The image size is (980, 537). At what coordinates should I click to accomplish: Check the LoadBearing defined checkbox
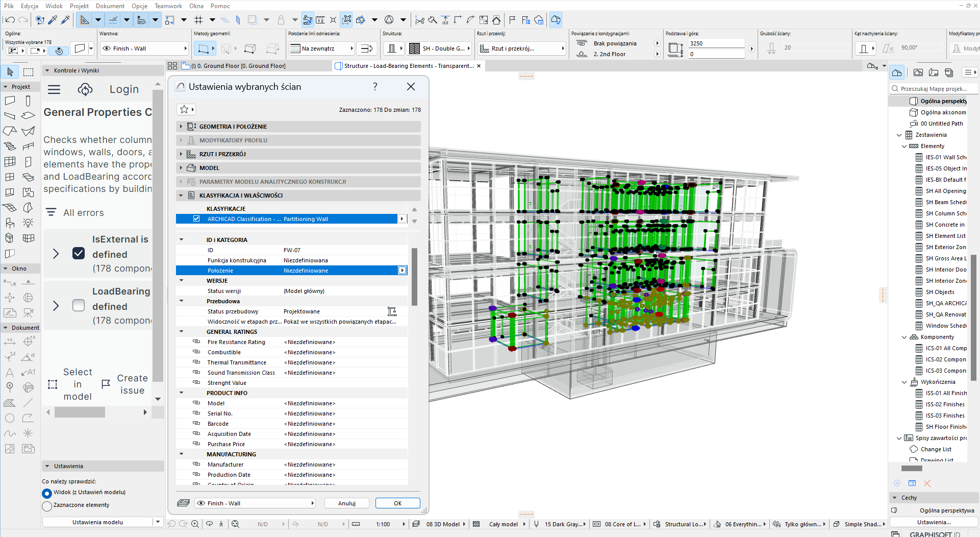coord(79,305)
